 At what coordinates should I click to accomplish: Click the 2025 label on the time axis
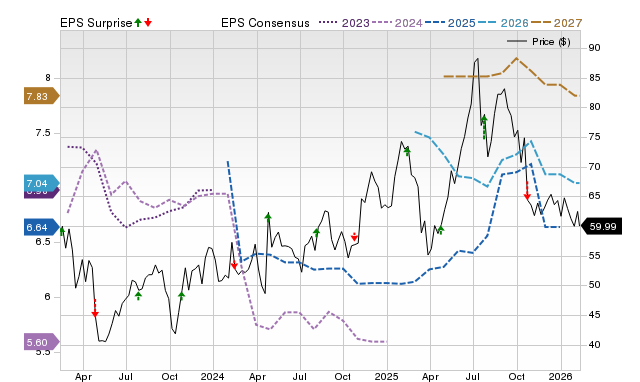[387, 376]
